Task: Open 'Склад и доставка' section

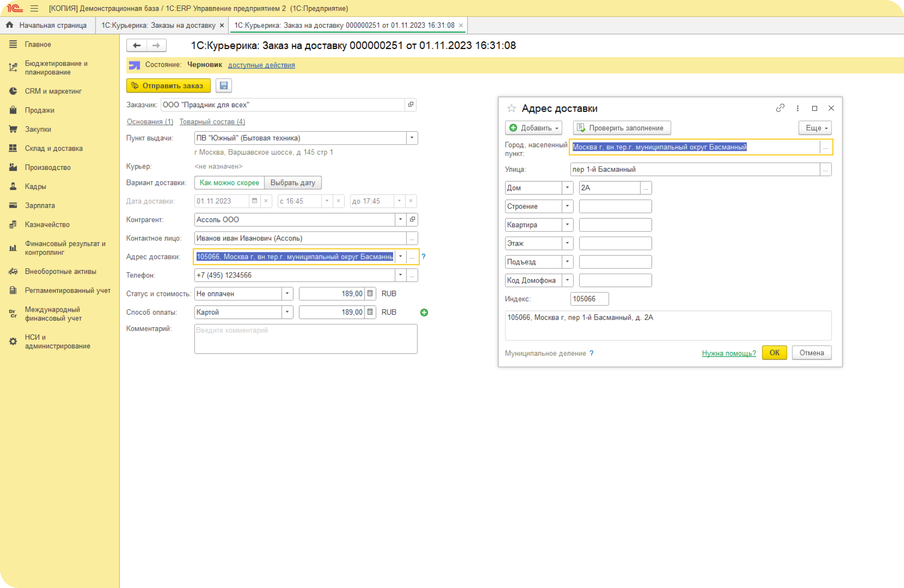Action: point(54,148)
